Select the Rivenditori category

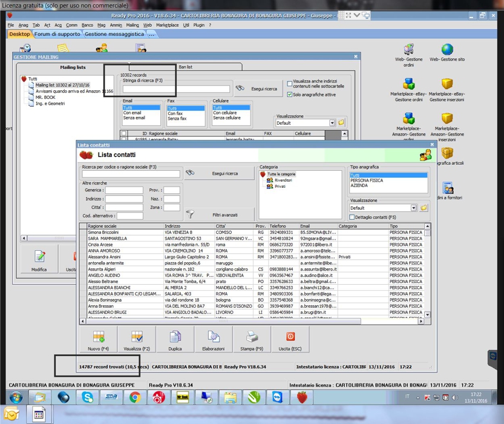pyautogui.click(x=283, y=180)
